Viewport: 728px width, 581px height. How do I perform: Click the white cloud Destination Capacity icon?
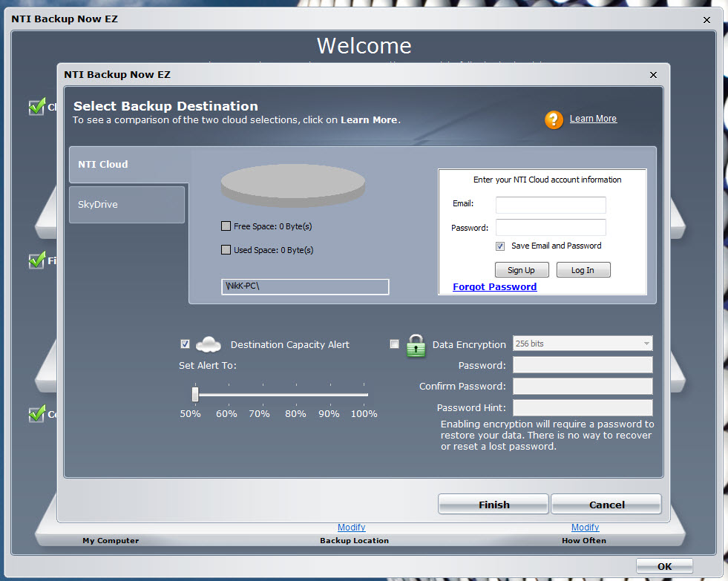(209, 344)
